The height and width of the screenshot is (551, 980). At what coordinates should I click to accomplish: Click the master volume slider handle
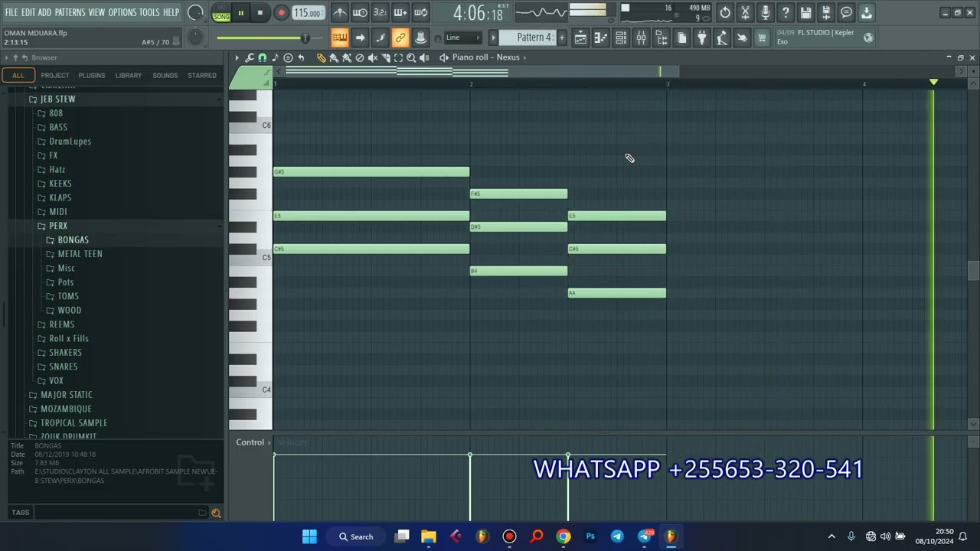[x=305, y=37]
